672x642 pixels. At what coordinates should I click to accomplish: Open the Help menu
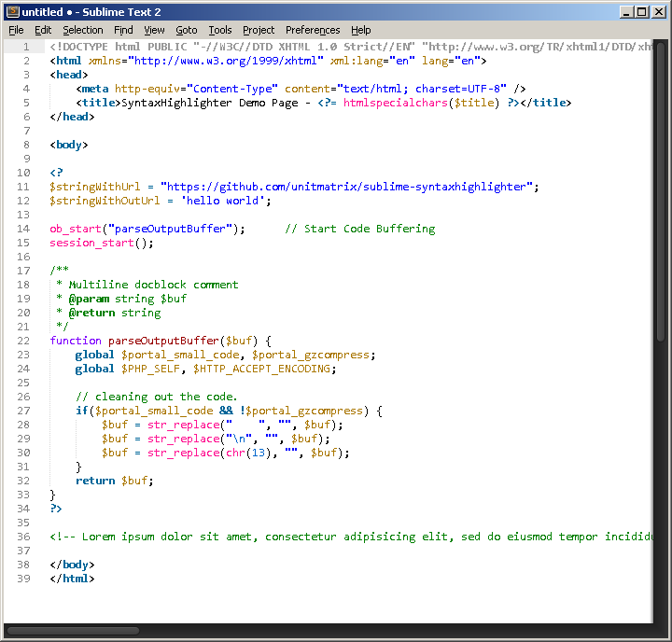tap(361, 30)
